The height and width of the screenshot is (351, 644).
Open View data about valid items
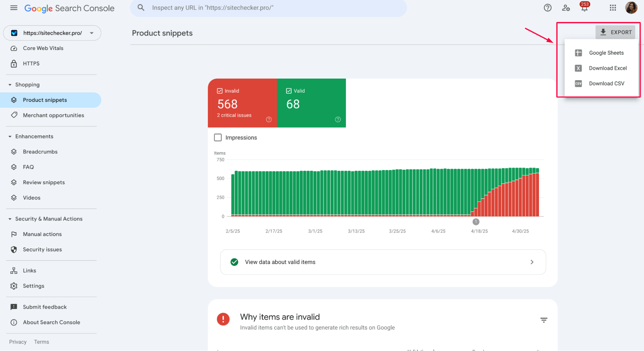[383, 262]
